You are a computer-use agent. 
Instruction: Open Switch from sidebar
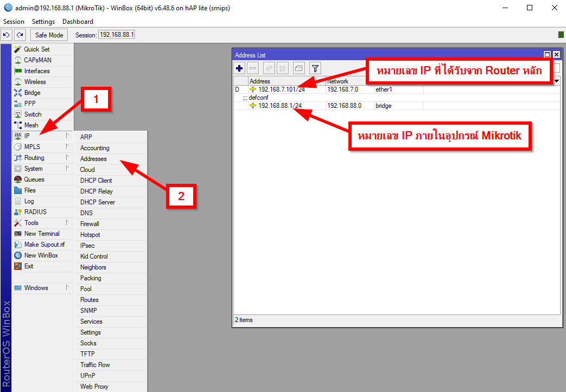pyautogui.click(x=42, y=114)
